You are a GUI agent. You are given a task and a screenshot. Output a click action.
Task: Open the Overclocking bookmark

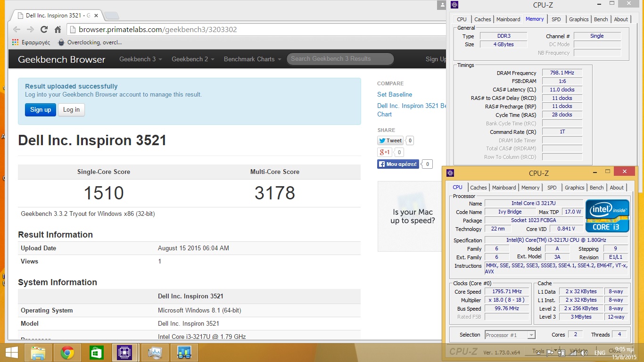(90, 42)
